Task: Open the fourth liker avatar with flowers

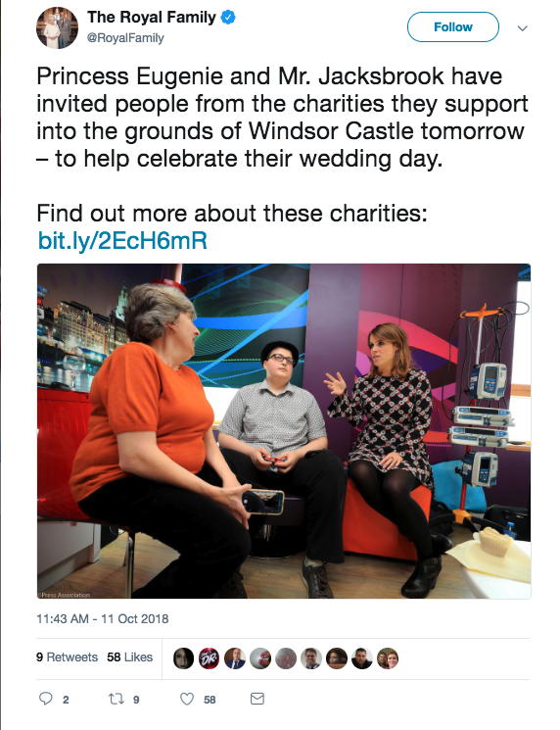Action: (260, 658)
